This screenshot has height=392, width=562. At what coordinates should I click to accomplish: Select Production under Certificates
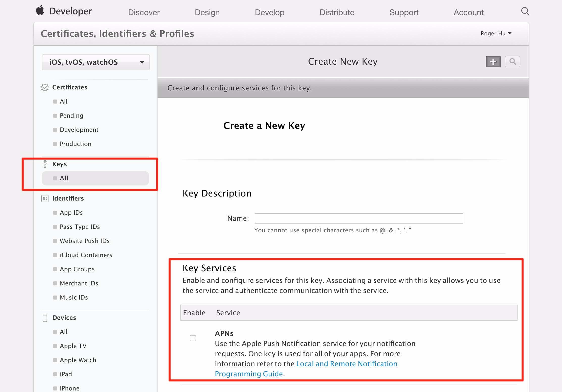point(75,144)
